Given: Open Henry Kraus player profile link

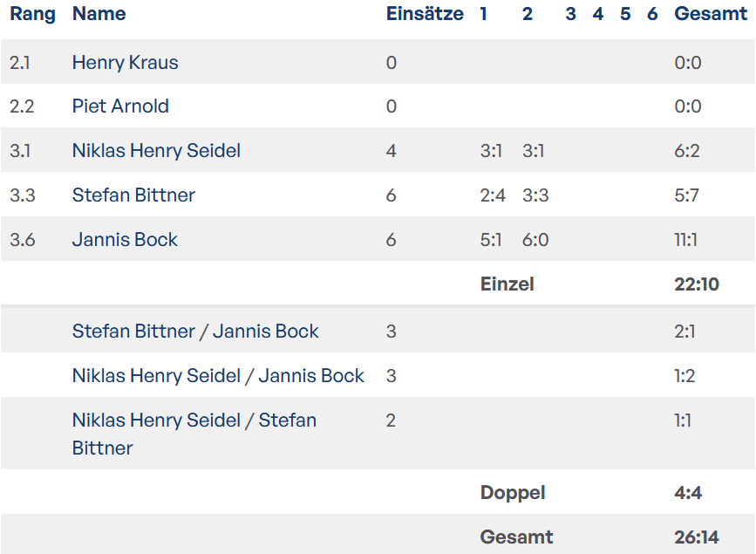Looking at the screenshot, I should 125,63.
